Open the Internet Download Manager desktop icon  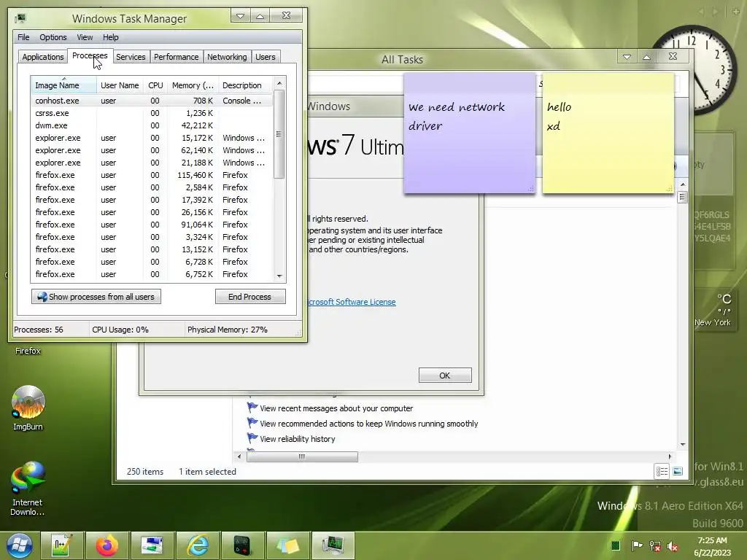coord(28,489)
